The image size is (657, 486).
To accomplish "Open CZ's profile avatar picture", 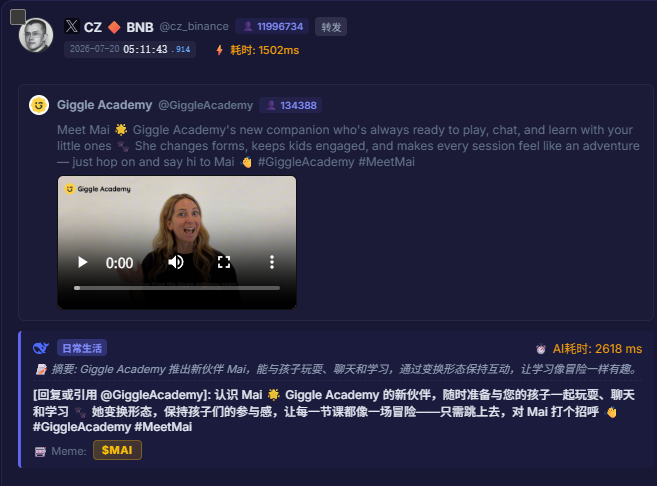I will click(36, 35).
